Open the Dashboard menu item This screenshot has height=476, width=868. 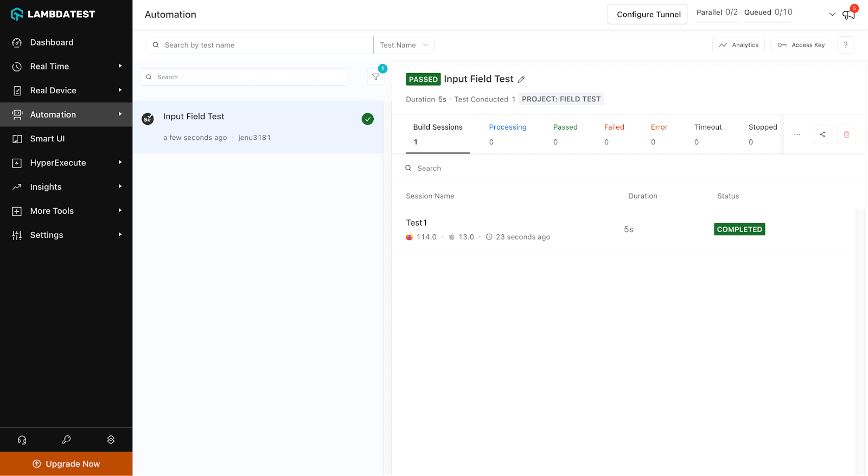(x=66, y=42)
